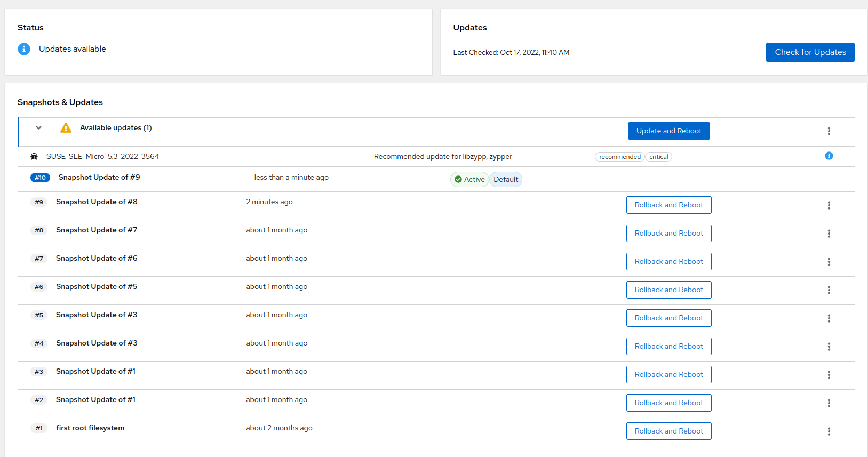The image size is (868, 457).
Task: Click the blue info icon beside Updates available
Action: (x=24, y=49)
